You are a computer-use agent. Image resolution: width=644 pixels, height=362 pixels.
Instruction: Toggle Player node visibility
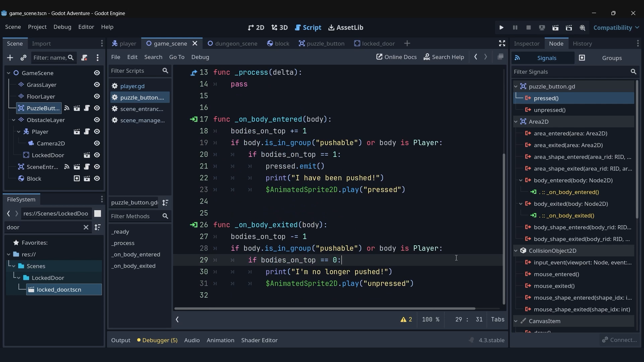[97, 131]
